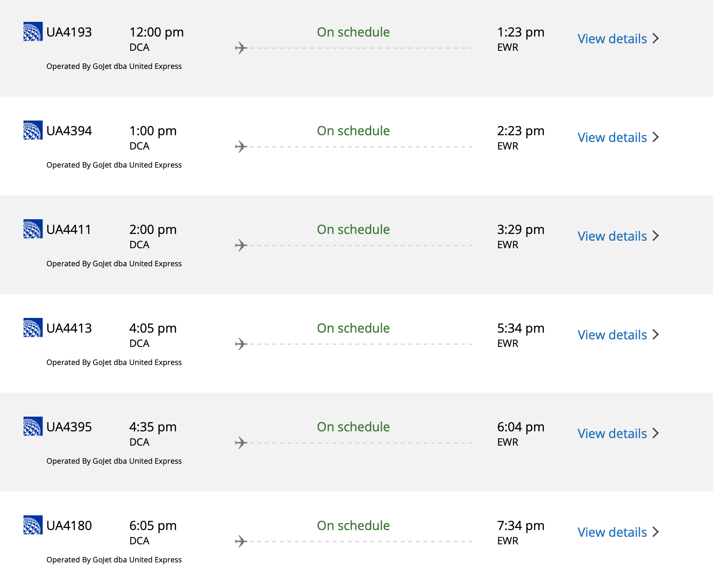
Task: Select the United globe icon for UA4411
Action: tap(33, 229)
